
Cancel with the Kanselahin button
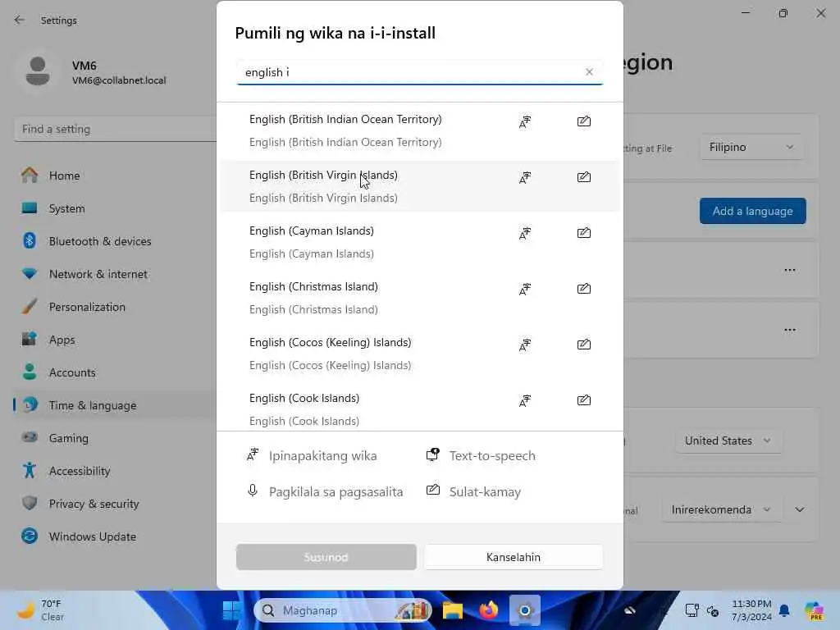pos(514,557)
